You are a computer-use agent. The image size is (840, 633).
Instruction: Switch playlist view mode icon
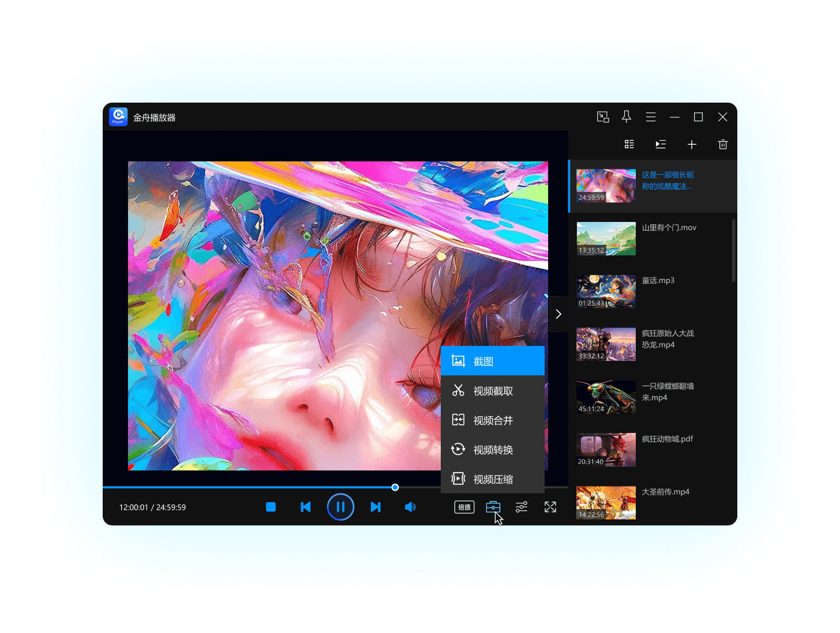coord(629,145)
